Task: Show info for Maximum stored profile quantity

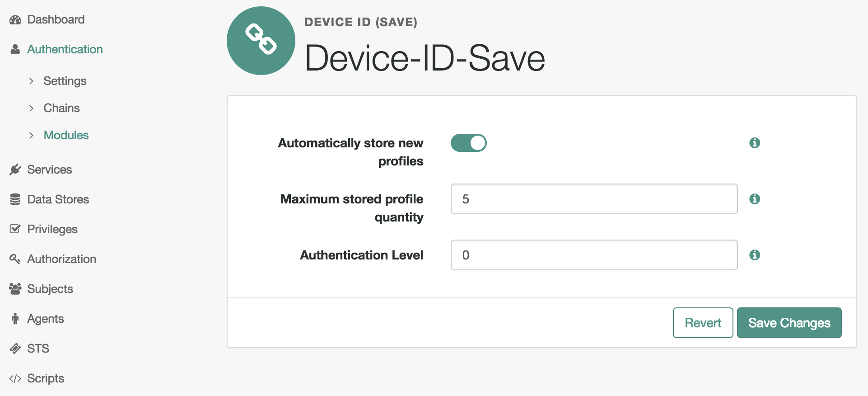Action: [x=755, y=199]
